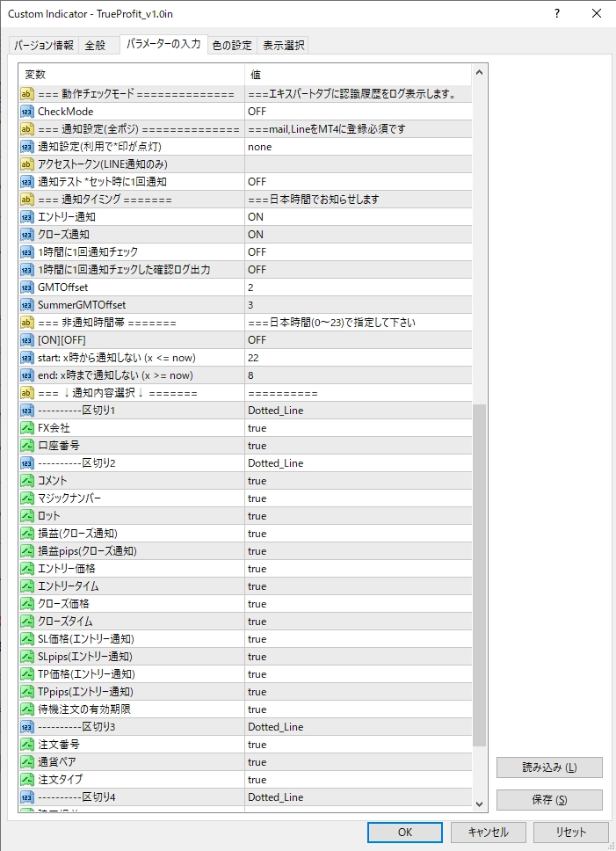Switch to the 色の設定 tab
The image size is (616, 851).
pyautogui.click(x=232, y=46)
